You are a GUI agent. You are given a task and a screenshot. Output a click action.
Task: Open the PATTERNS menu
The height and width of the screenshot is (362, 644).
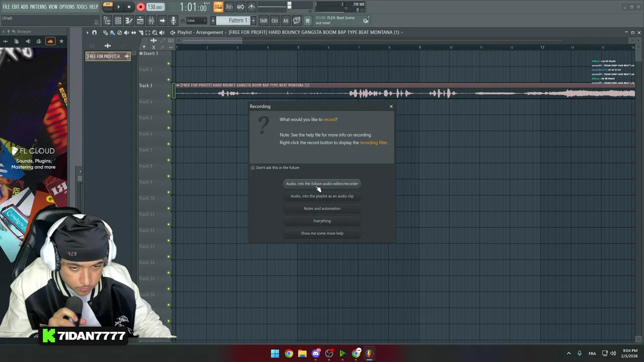pos(38,7)
